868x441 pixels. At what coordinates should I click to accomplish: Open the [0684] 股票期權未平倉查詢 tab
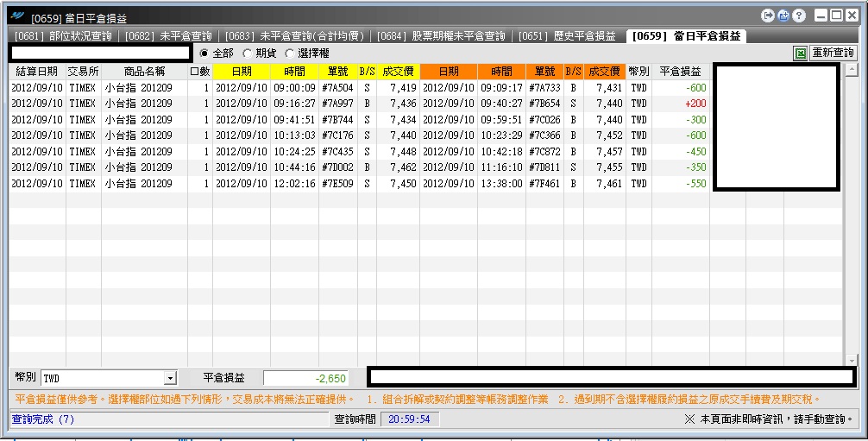tap(441, 36)
